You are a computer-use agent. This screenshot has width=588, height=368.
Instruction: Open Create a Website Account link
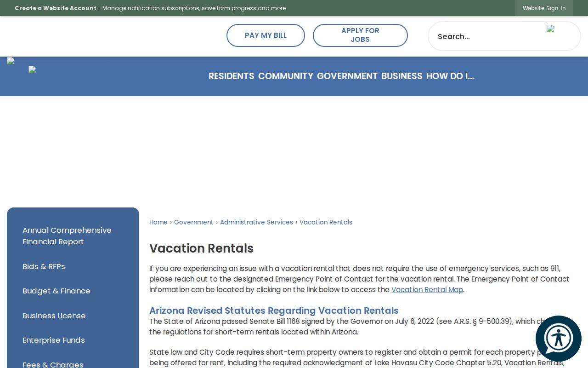56,8
